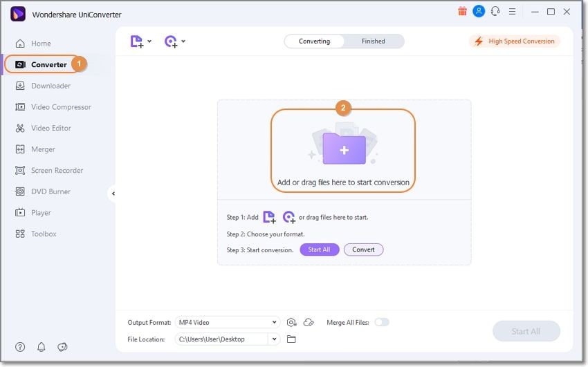Click 'Add or drag files here' text

pyautogui.click(x=343, y=182)
